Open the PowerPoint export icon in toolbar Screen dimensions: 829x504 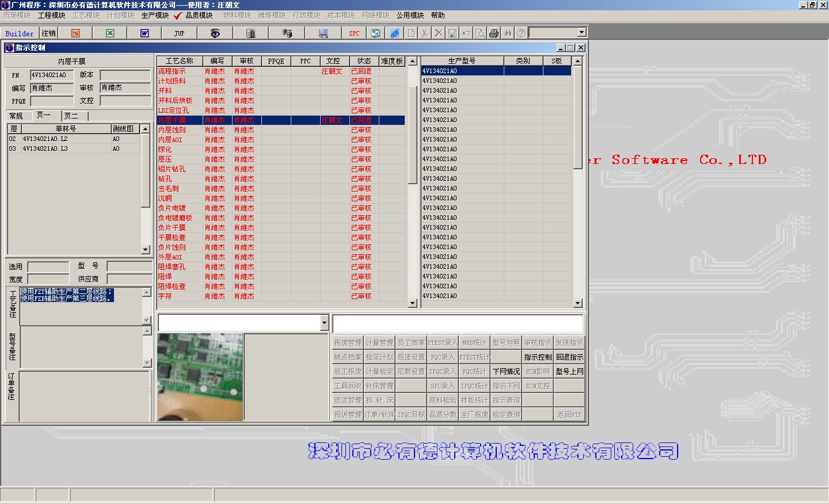pos(75,33)
